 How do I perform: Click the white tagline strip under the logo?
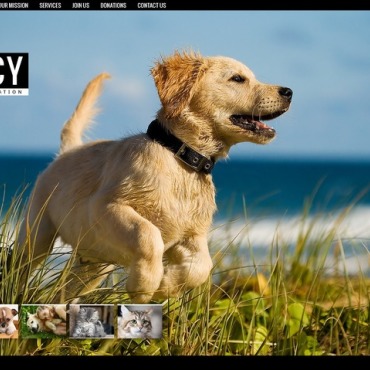[14, 92]
